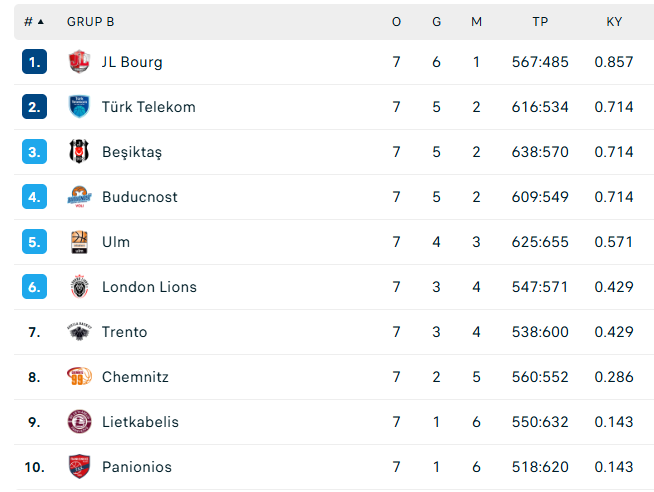Click the O games played column header

click(x=397, y=21)
